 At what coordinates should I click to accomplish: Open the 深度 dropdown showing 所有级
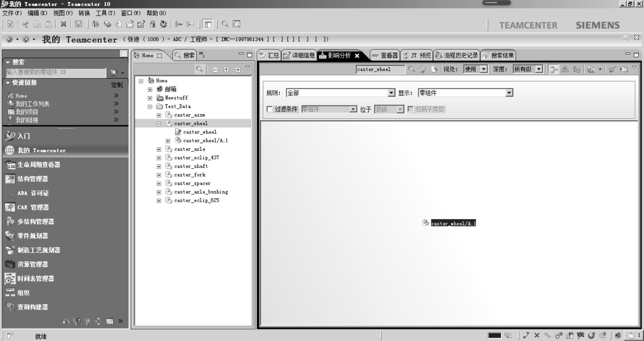pos(539,69)
